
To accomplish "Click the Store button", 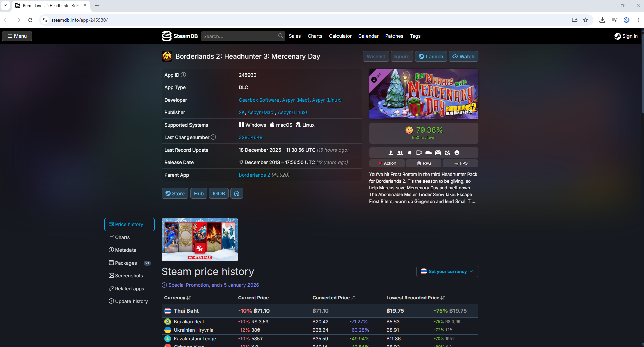I will click(x=175, y=193).
